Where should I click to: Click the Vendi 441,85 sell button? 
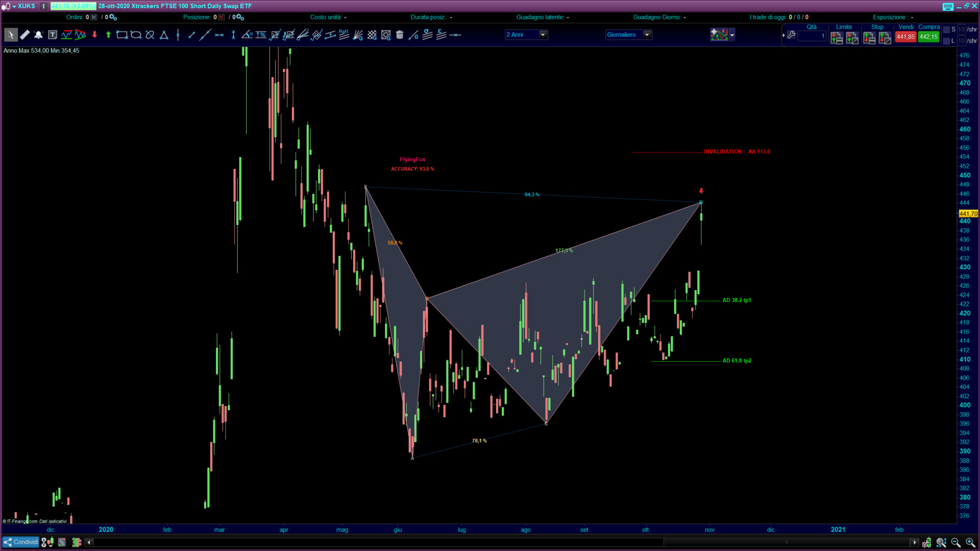(905, 37)
